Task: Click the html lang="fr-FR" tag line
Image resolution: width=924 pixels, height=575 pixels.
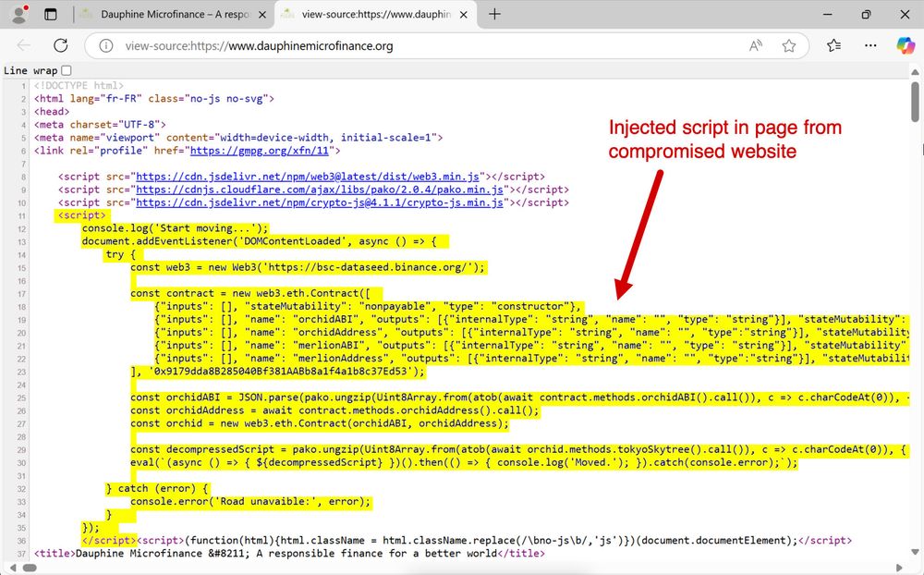Action: click(153, 99)
